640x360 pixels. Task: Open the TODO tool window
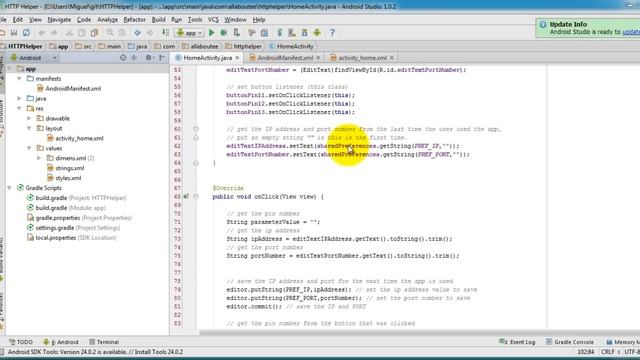click(x=21, y=342)
